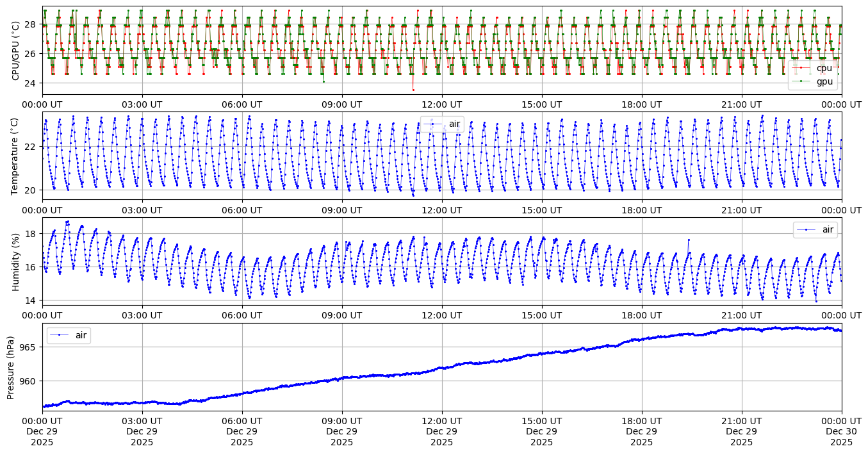Screen dimensions: 868x453
Task: Click the 06:00 UT tick under humidity plot
Action: coord(242,315)
